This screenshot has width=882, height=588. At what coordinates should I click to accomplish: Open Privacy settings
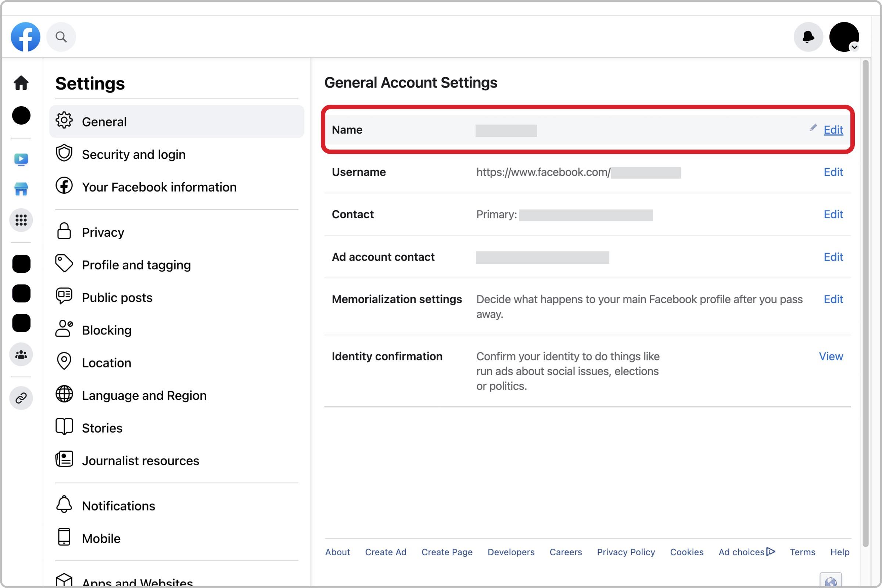(x=177, y=232)
